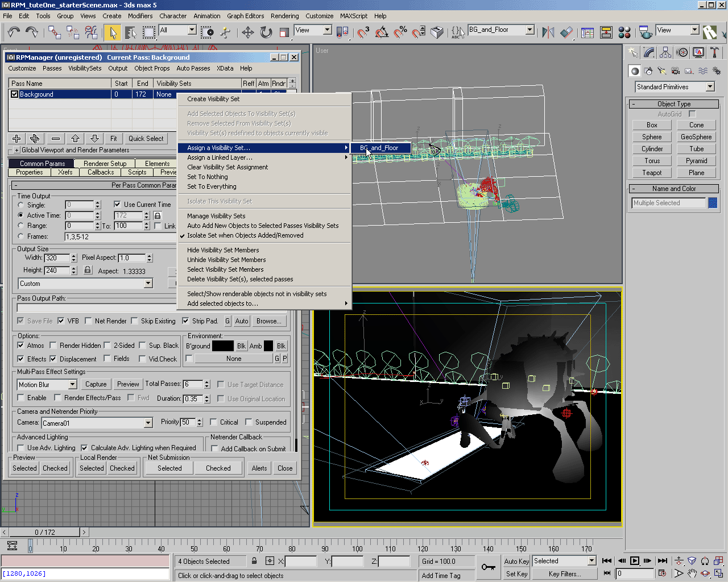The image size is (728, 582).
Task: Click the Mirror Selected Objects icon
Action: (x=548, y=32)
